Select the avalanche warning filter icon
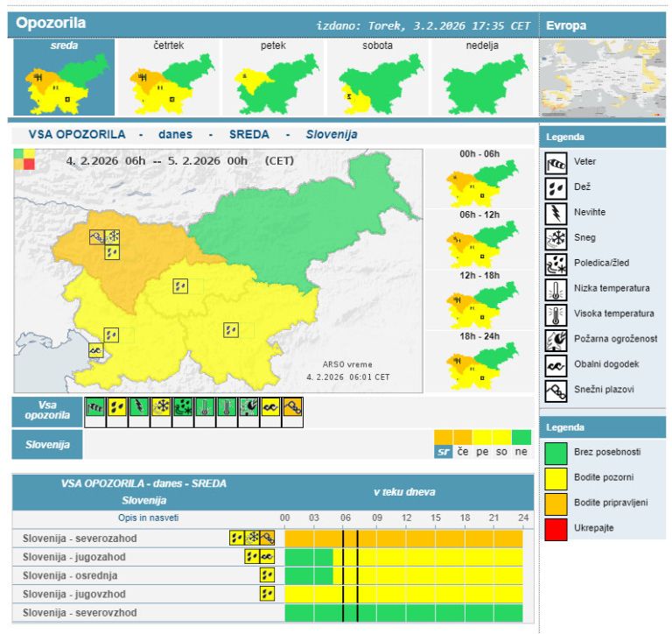 pos(293,407)
